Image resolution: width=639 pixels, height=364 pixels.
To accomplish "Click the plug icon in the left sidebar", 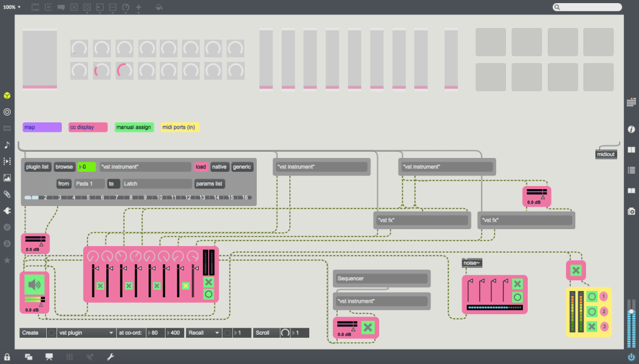I will point(7,210).
